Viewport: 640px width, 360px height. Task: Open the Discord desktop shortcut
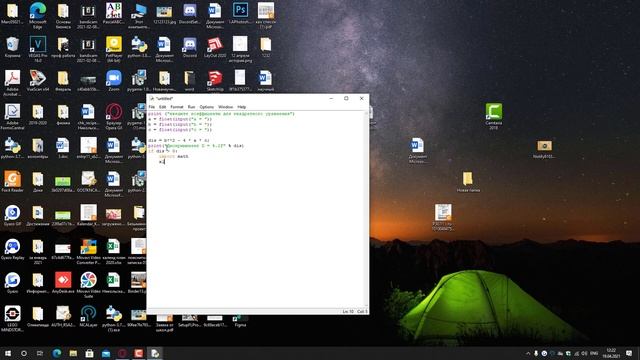(x=189, y=47)
